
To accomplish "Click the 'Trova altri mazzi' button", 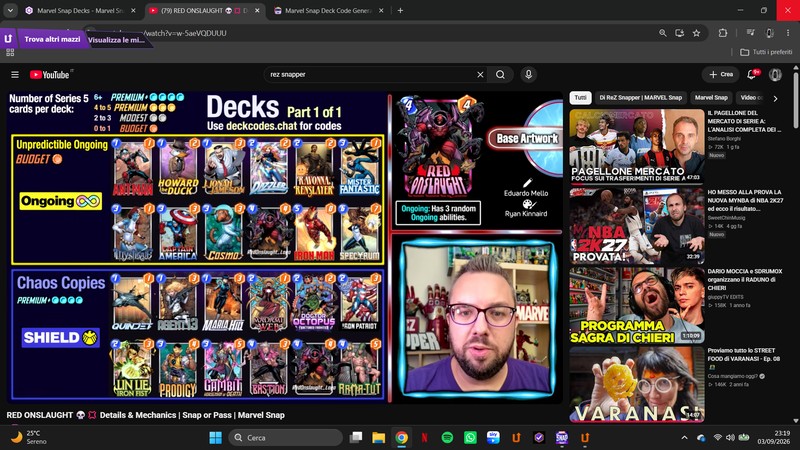I will point(52,39).
